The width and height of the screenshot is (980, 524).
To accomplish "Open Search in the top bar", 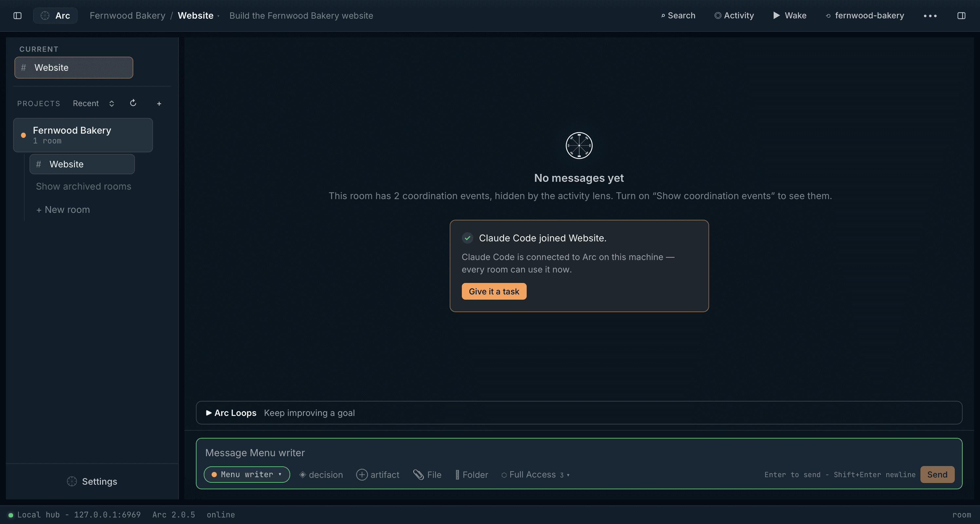I will coord(678,16).
